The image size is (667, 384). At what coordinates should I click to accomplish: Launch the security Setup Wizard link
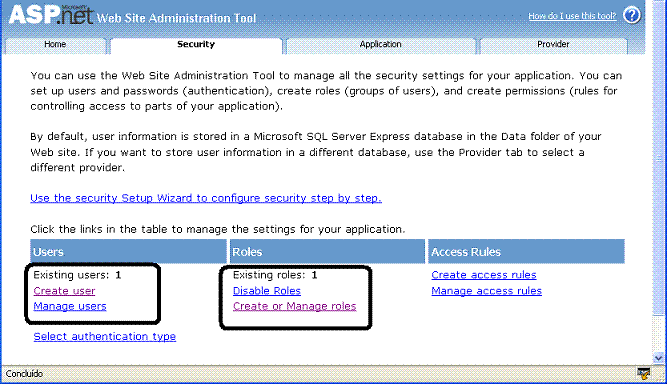click(206, 198)
